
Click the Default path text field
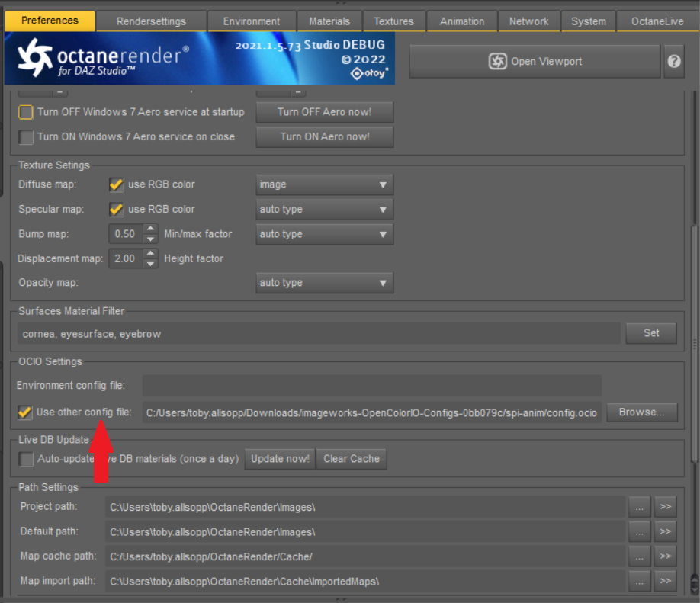(x=364, y=532)
